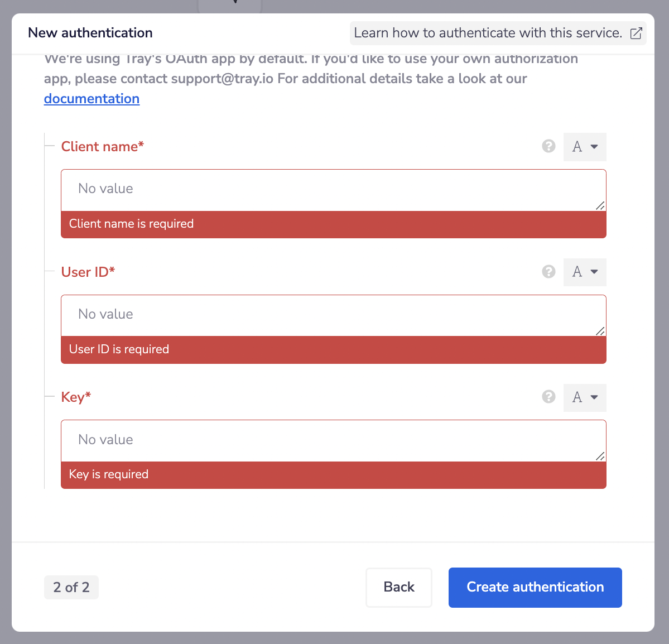The width and height of the screenshot is (669, 644).
Task: Click the New authentication title
Action: click(90, 33)
